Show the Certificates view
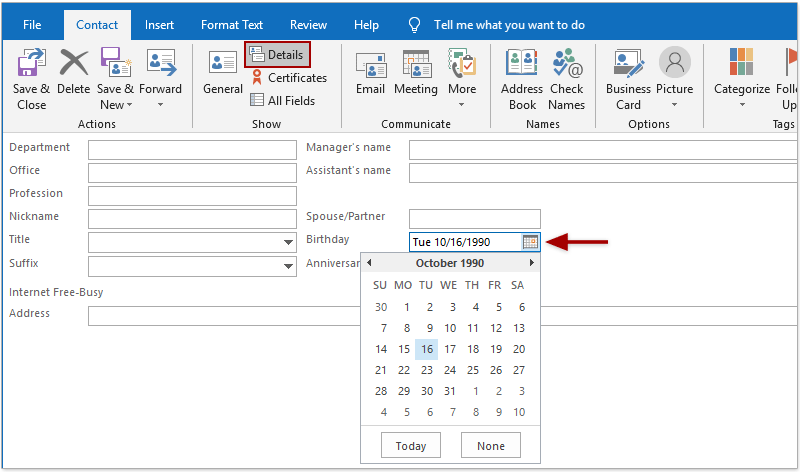This screenshot has width=800, height=472. click(x=289, y=78)
